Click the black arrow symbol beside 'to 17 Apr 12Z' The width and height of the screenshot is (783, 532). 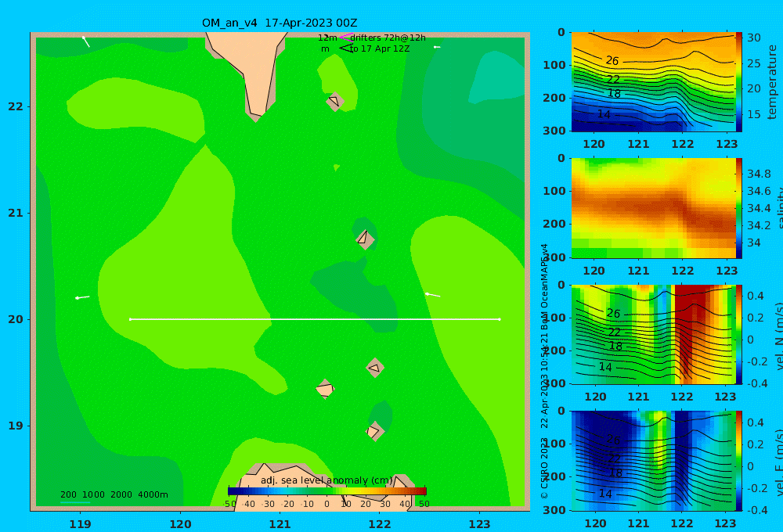(x=346, y=49)
